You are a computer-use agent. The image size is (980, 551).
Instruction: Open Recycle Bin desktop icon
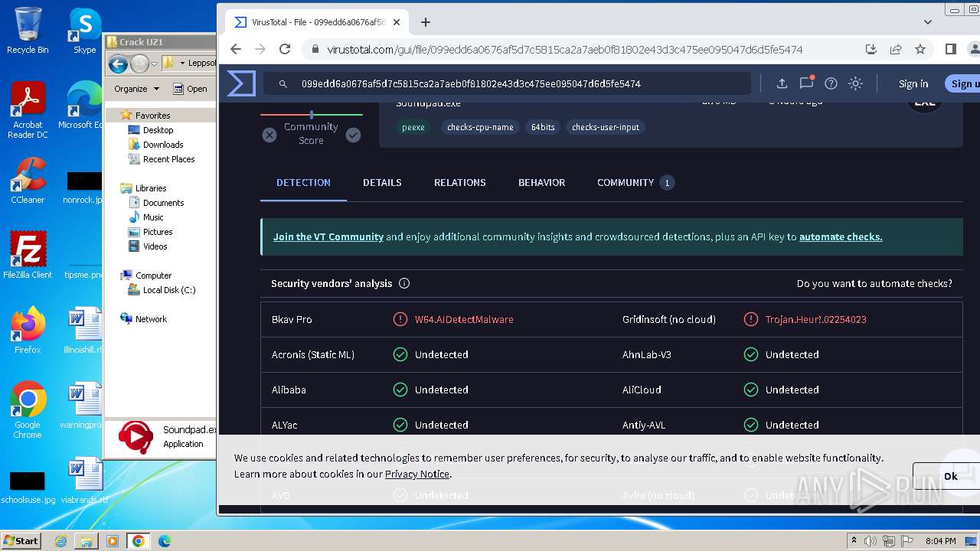coord(28,31)
